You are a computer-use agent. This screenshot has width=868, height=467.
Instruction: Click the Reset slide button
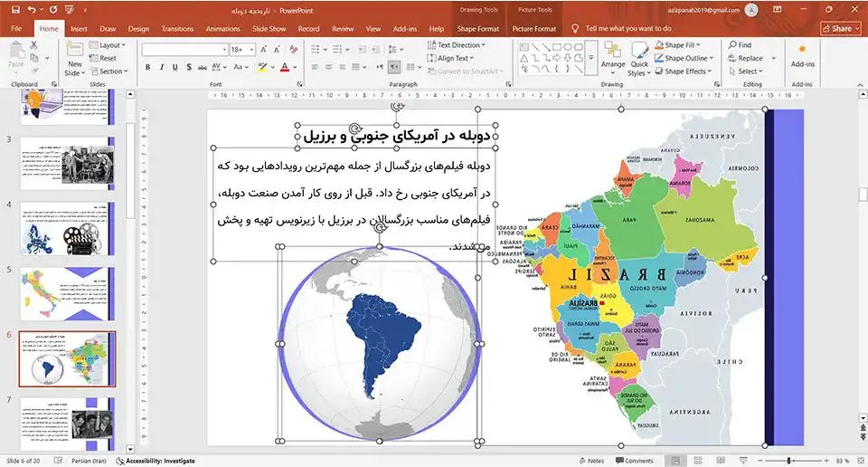pyautogui.click(x=103, y=58)
